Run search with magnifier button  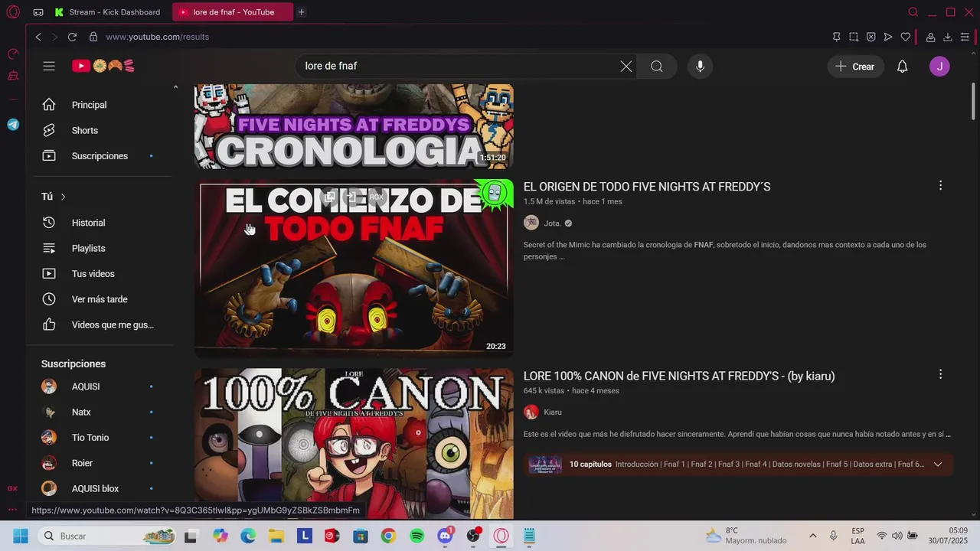pos(657,67)
